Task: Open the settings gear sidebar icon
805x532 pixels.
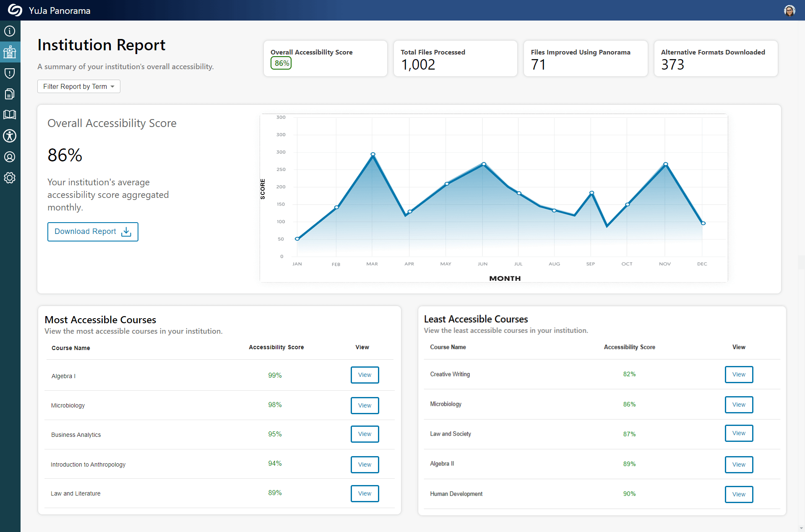Action: (x=10, y=178)
